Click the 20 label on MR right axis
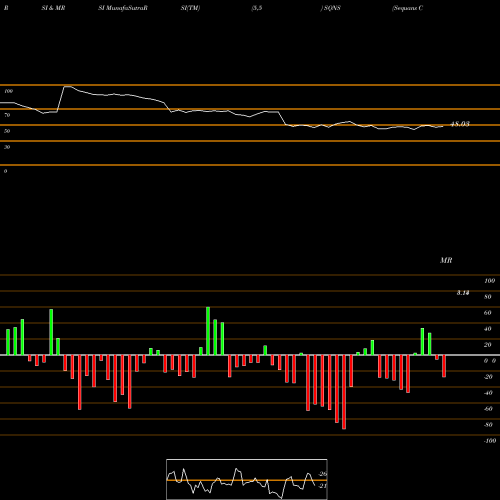 pyautogui.click(x=488, y=345)
